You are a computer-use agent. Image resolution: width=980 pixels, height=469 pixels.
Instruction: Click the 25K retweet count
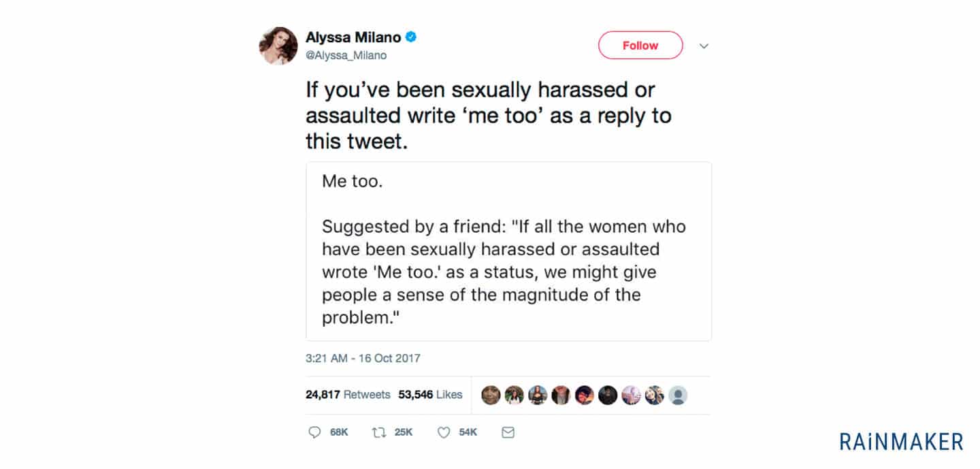tap(404, 432)
